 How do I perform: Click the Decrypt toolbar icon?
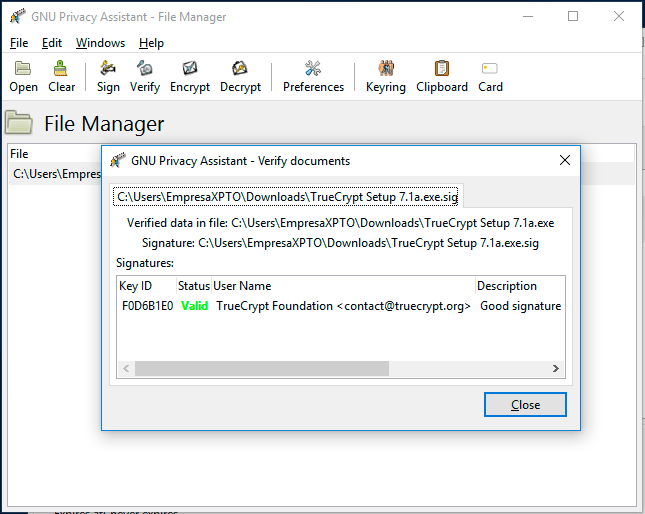pos(240,76)
